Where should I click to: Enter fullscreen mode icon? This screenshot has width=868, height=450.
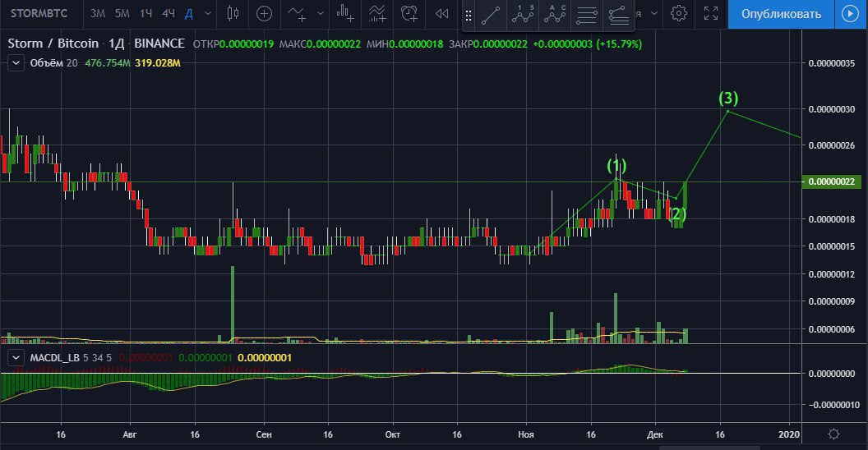point(711,13)
